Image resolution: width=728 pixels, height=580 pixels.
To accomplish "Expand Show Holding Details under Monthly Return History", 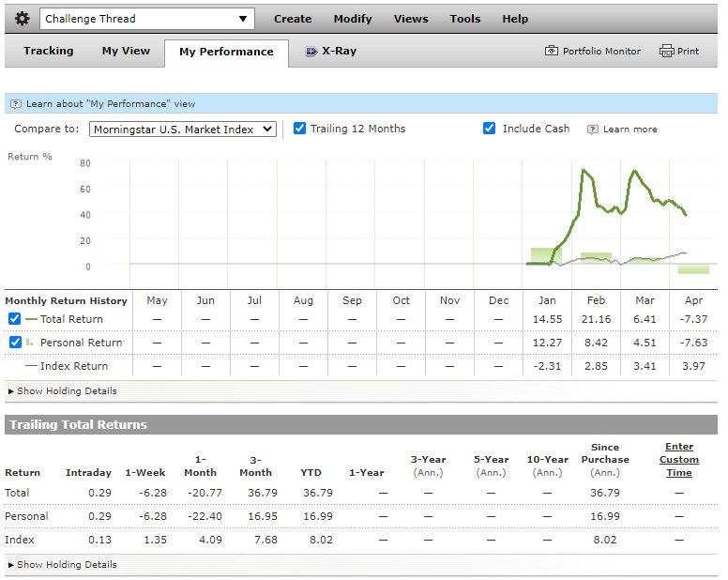I will coord(62,391).
